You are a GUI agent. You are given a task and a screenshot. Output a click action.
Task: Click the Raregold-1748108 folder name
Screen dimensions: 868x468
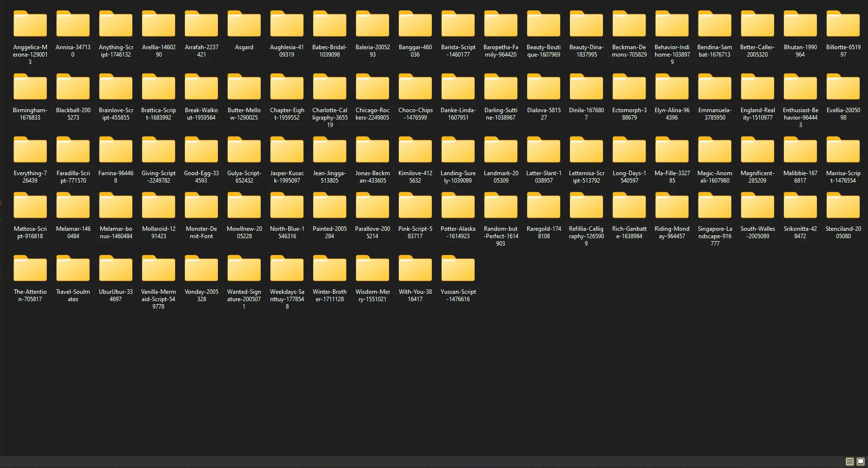point(543,232)
